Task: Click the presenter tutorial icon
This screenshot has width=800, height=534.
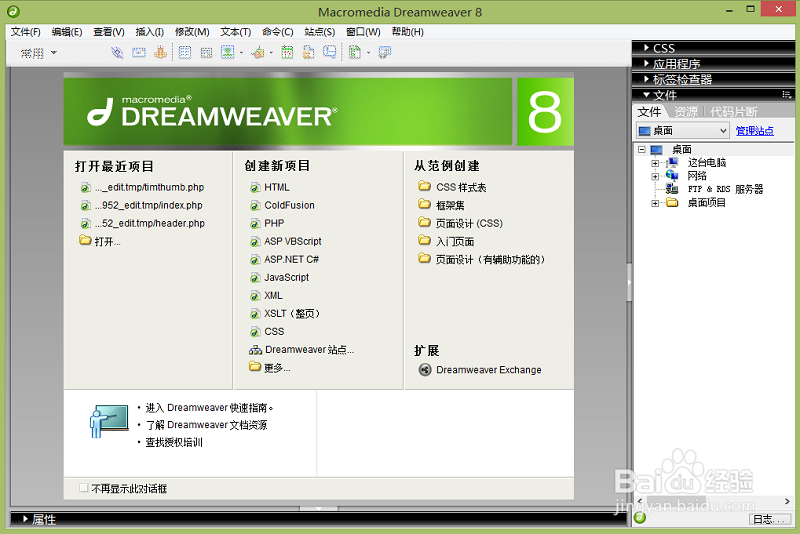Action: tap(109, 421)
